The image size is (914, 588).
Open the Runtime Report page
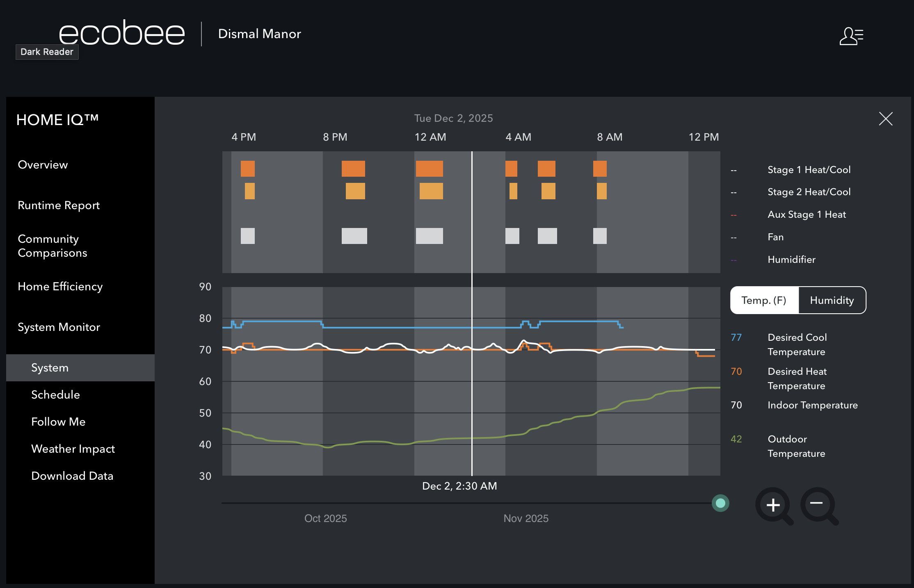tap(59, 205)
